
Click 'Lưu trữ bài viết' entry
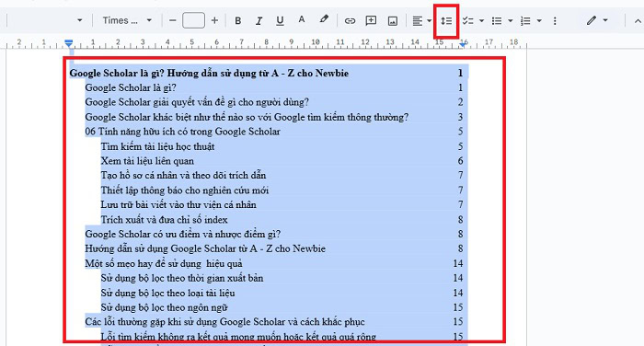click(178, 204)
